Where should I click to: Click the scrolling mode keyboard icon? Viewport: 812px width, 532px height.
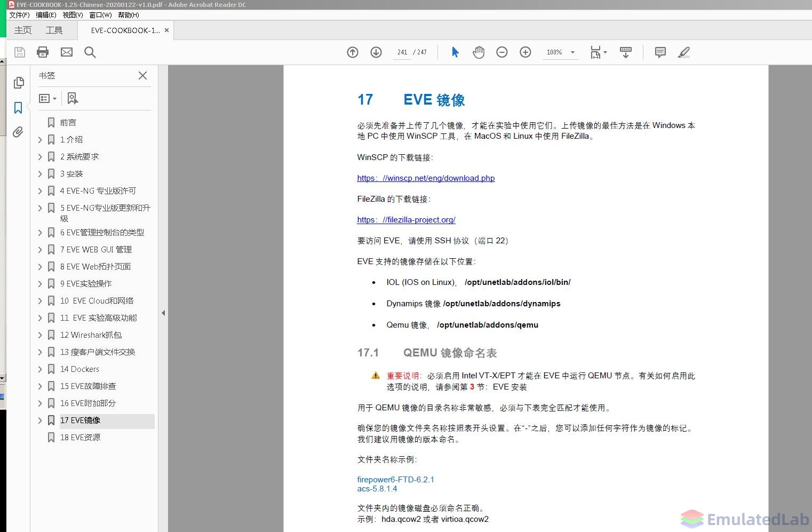[626, 52]
